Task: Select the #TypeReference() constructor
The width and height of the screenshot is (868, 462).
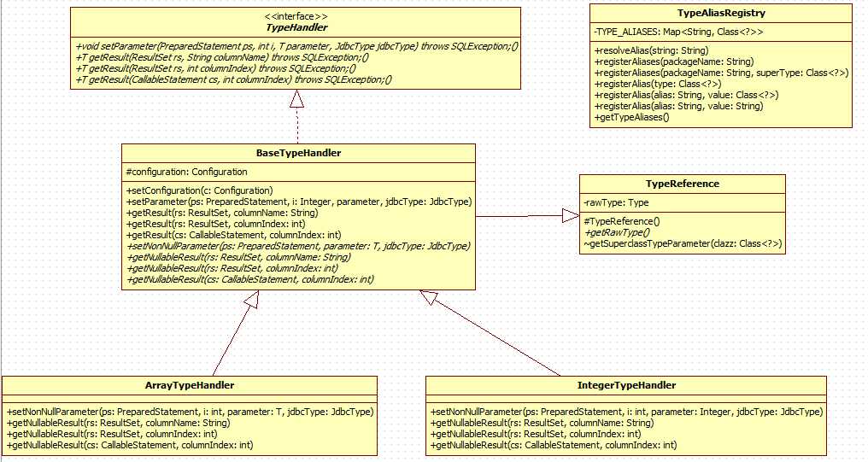Action: (x=622, y=222)
